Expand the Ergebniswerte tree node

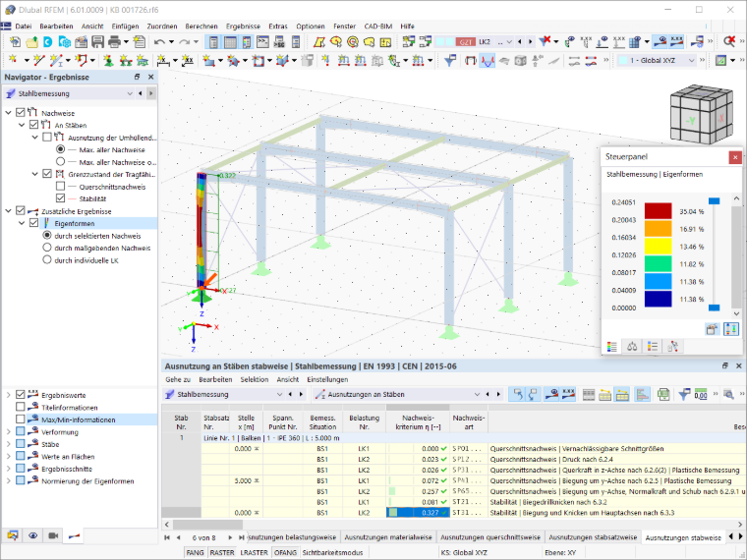click(8, 395)
